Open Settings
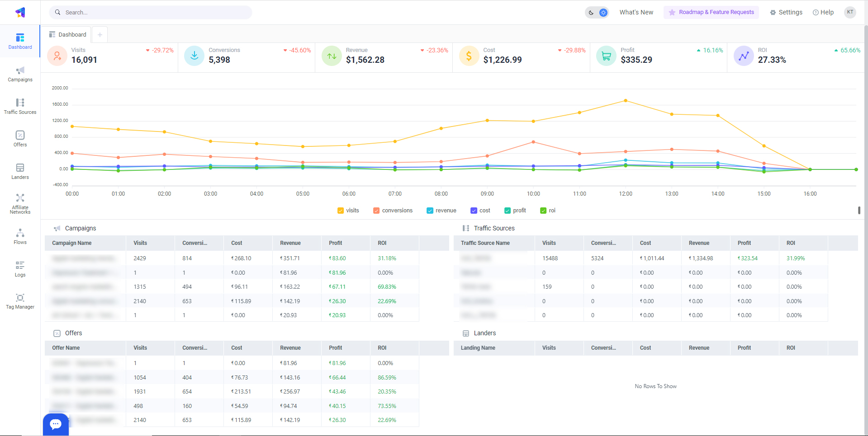Image resolution: width=868 pixels, height=436 pixels. point(786,12)
